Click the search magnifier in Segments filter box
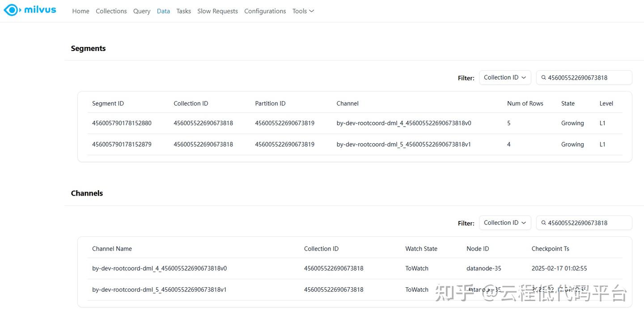 pos(544,77)
